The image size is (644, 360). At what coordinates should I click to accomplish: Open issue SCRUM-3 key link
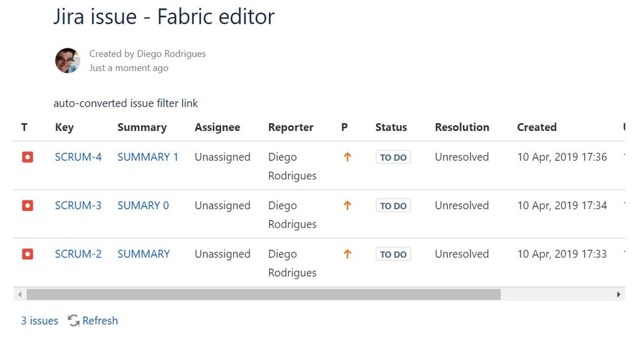pyautogui.click(x=78, y=205)
